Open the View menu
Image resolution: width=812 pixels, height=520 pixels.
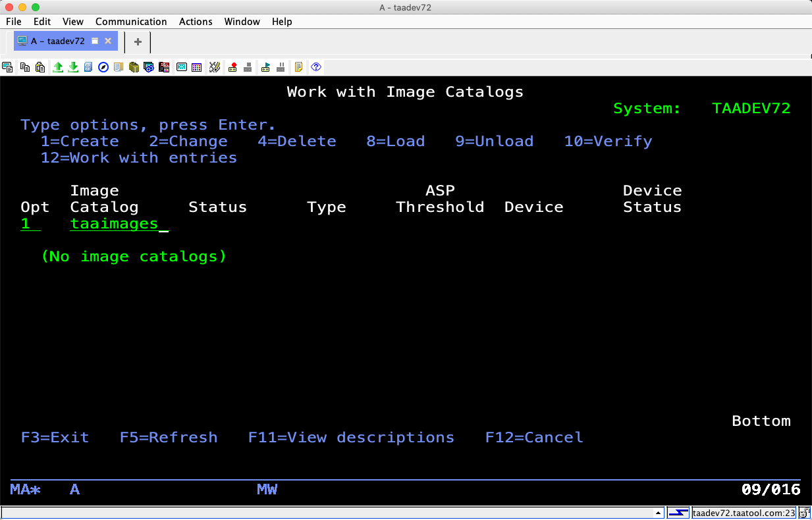[x=73, y=22]
